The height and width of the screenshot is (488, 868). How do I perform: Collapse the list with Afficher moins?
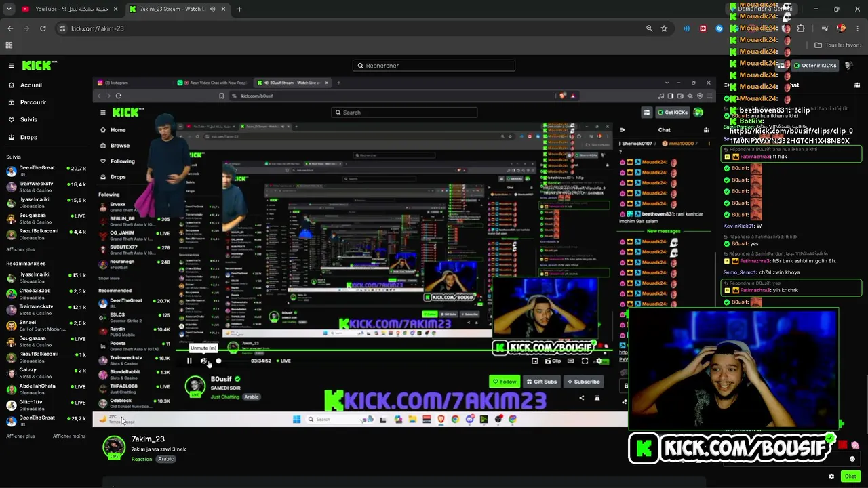coord(69,436)
